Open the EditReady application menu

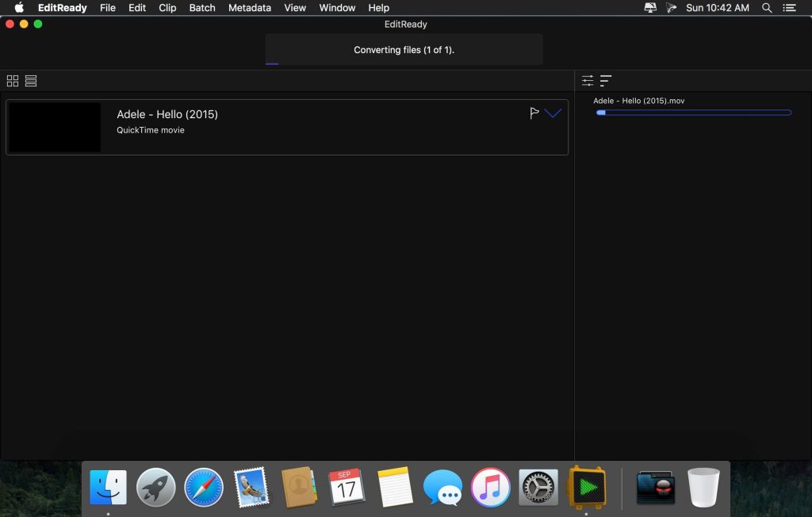(x=62, y=8)
